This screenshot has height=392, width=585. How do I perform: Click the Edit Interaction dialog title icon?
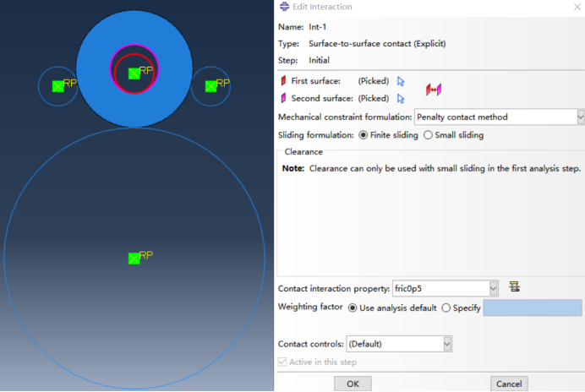(284, 7)
